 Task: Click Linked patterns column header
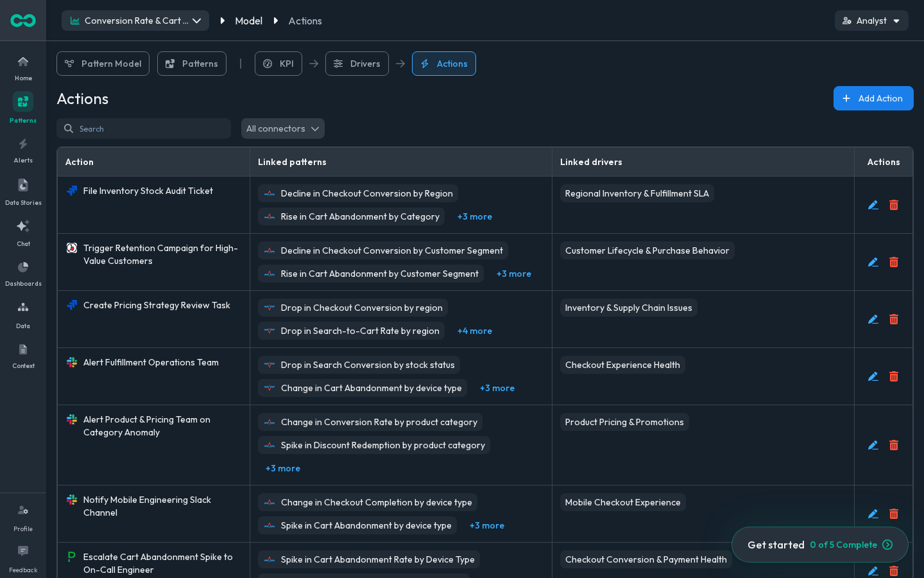click(x=292, y=162)
